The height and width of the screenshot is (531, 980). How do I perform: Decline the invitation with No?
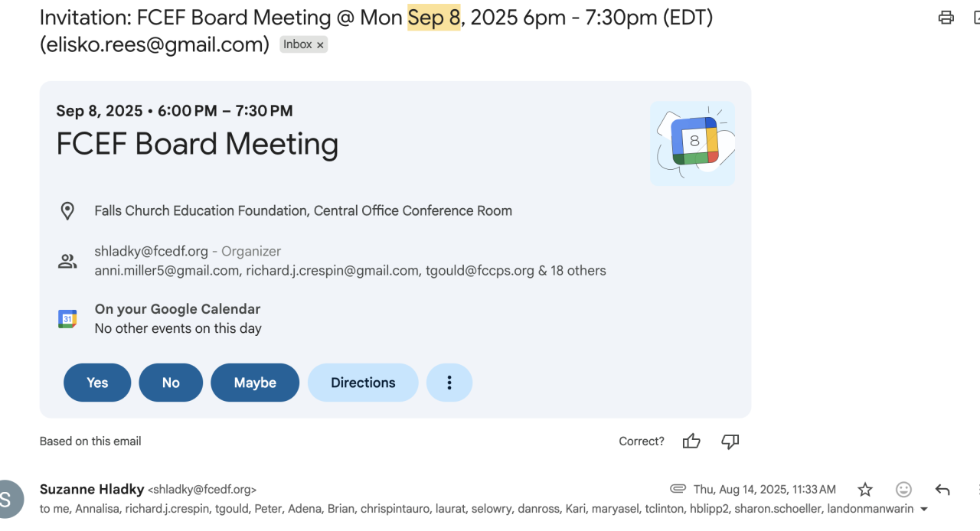point(171,383)
